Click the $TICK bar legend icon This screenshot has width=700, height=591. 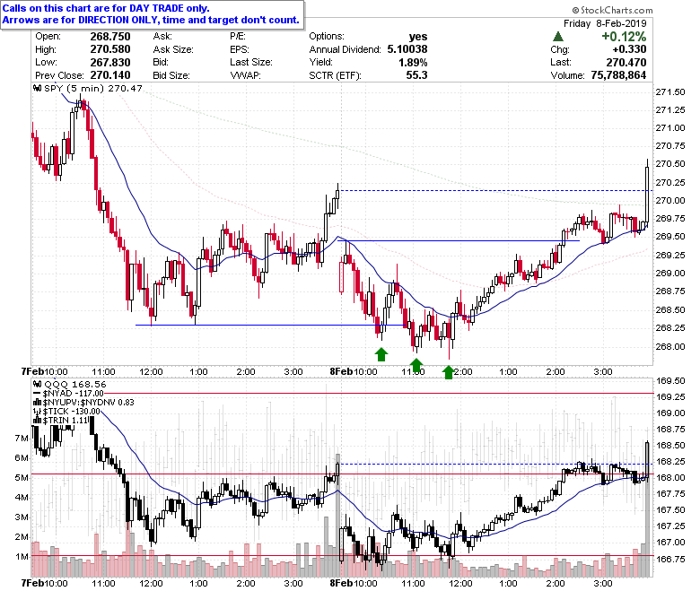click(37, 411)
